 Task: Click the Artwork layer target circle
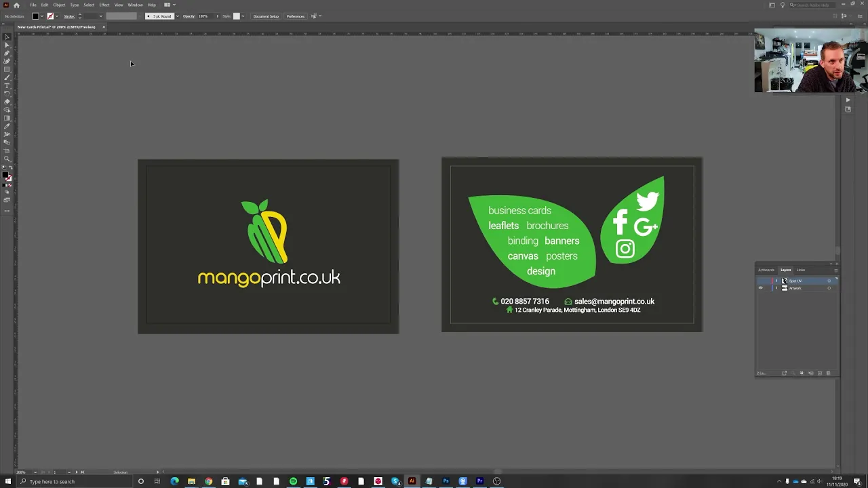tap(829, 288)
